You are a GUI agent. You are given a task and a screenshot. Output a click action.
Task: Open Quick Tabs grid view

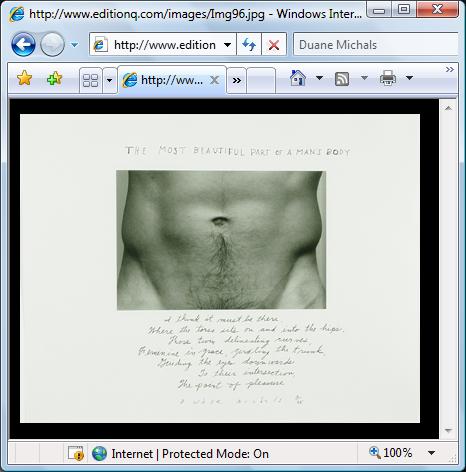[90, 80]
